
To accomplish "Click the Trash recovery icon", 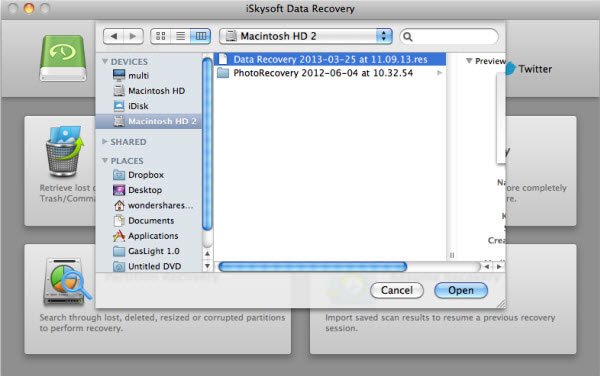I will point(64,151).
